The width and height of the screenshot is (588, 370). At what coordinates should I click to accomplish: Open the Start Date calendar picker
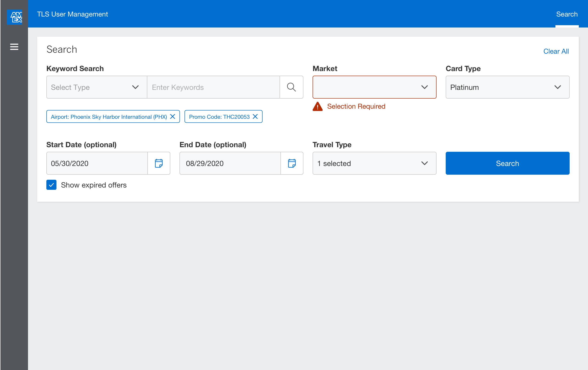(x=159, y=163)
